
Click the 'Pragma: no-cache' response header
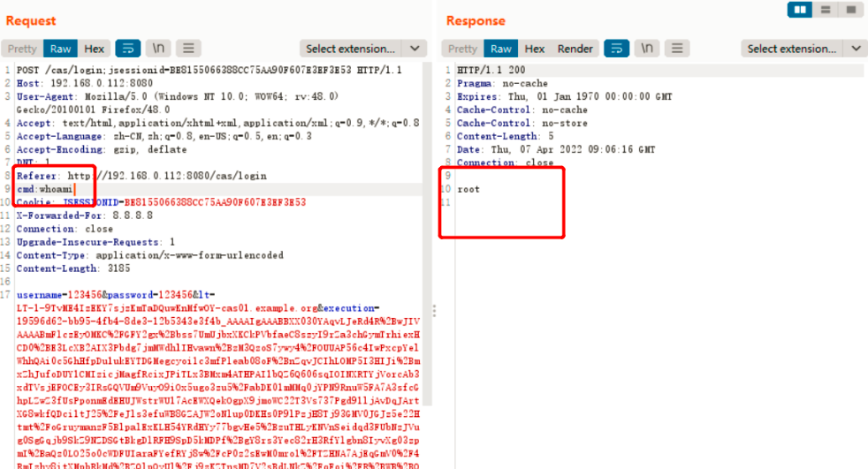pyautogui.click(x=502, y=84)
